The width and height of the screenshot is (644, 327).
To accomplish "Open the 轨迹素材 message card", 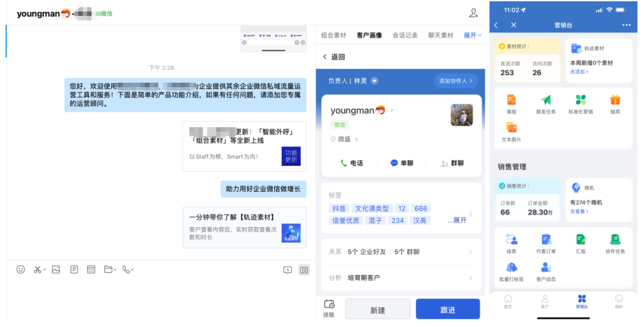I will [x=244, y=227].
